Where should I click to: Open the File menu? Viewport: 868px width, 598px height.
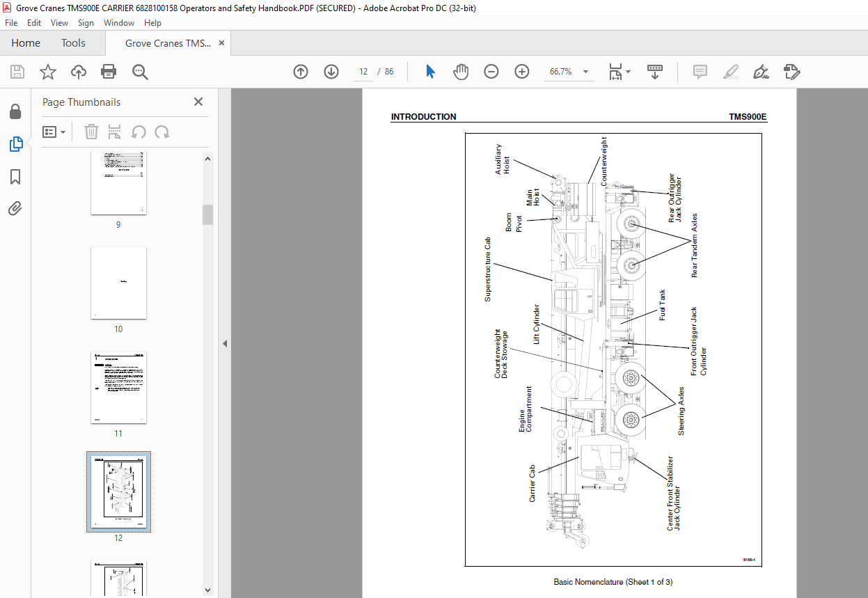11,23
